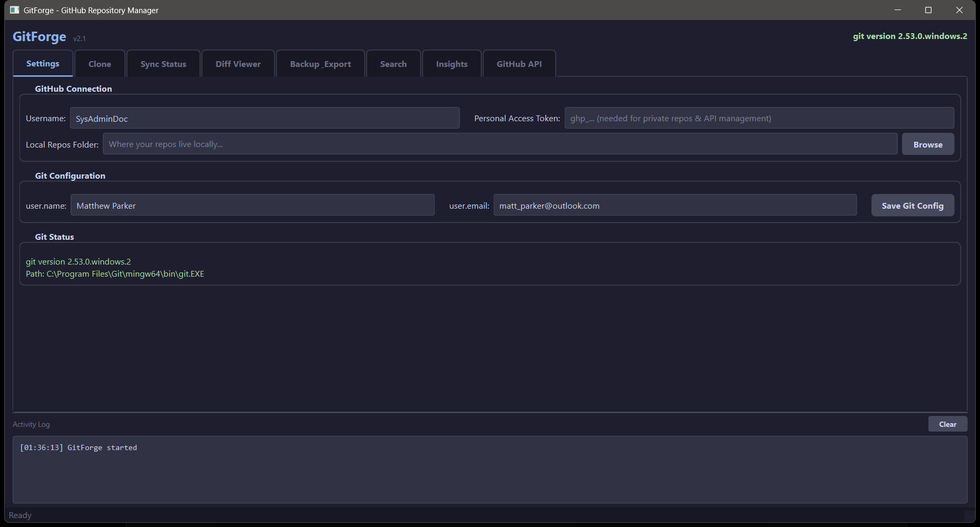Select the user.name field containing Matthew Parker
980x527 pixels.
[252, 205]
